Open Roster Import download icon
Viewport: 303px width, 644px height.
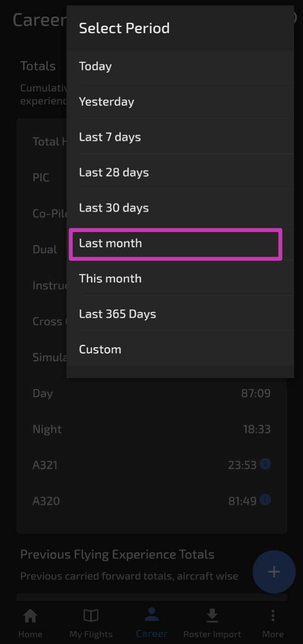point(212,616)
